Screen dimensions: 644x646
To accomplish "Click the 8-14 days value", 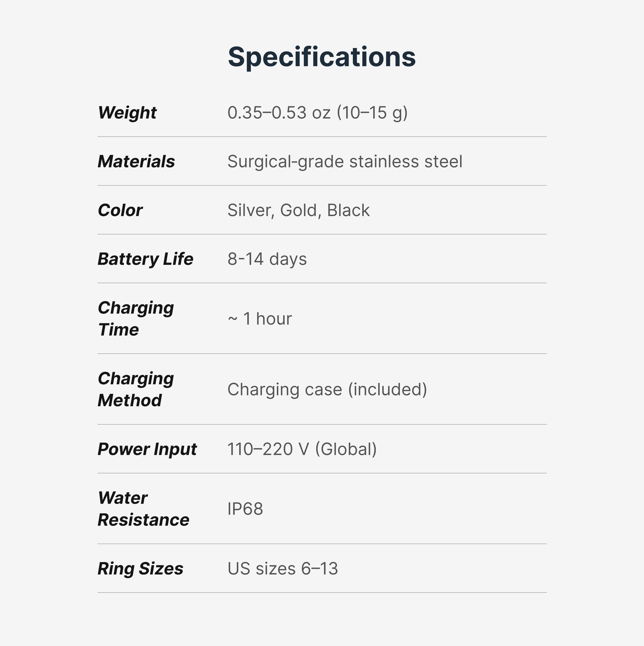I will click(267, 259).
